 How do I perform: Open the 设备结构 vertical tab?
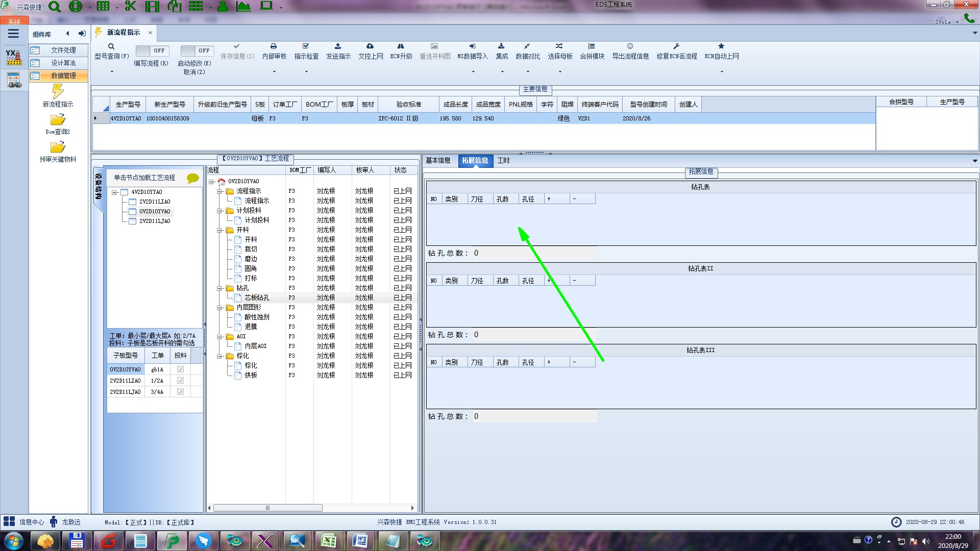[x=98, y=186]
